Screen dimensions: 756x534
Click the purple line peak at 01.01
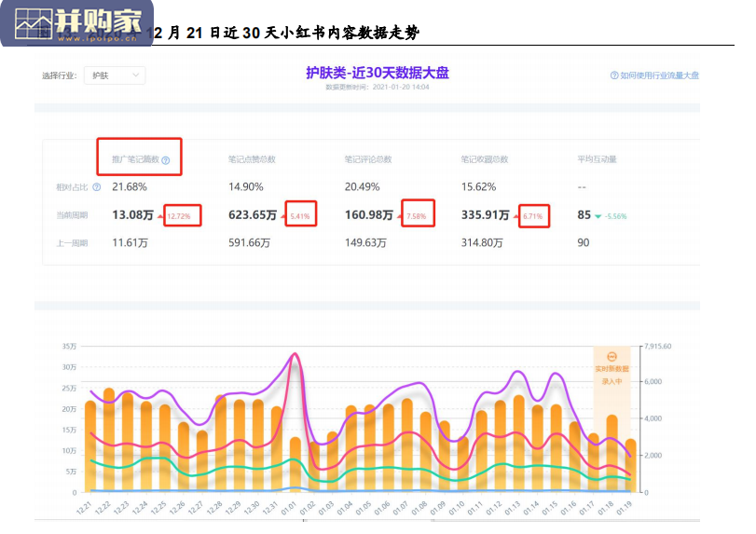296,354
